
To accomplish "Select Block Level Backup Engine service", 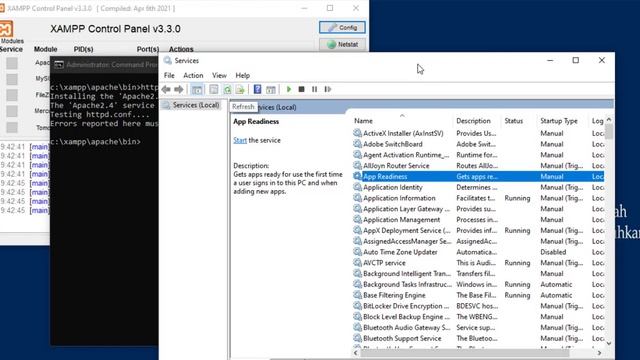I will [478, 317].
